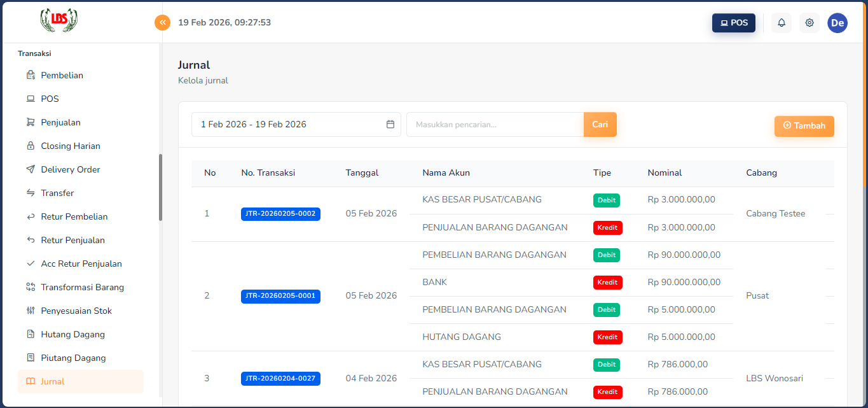Screen dimensions: 868x408
Task: Click the calendar icon in date field
Action: pos(390,124)
